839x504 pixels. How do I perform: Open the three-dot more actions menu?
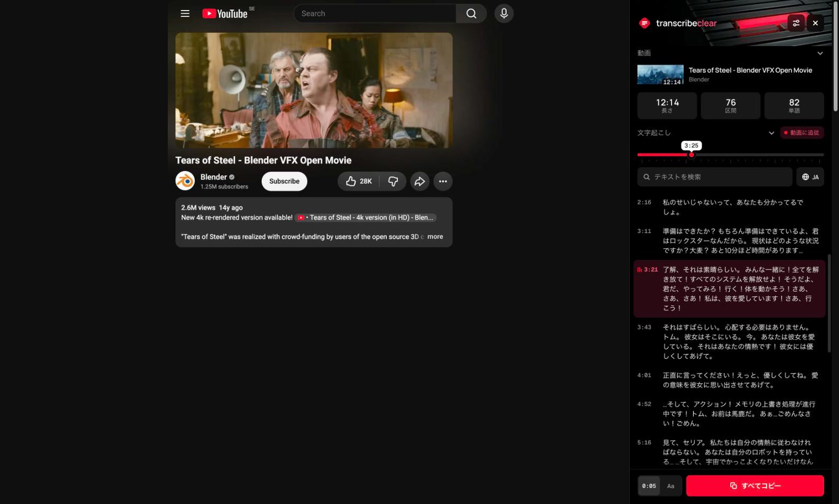pyautogui.click(x=443, y=181)
